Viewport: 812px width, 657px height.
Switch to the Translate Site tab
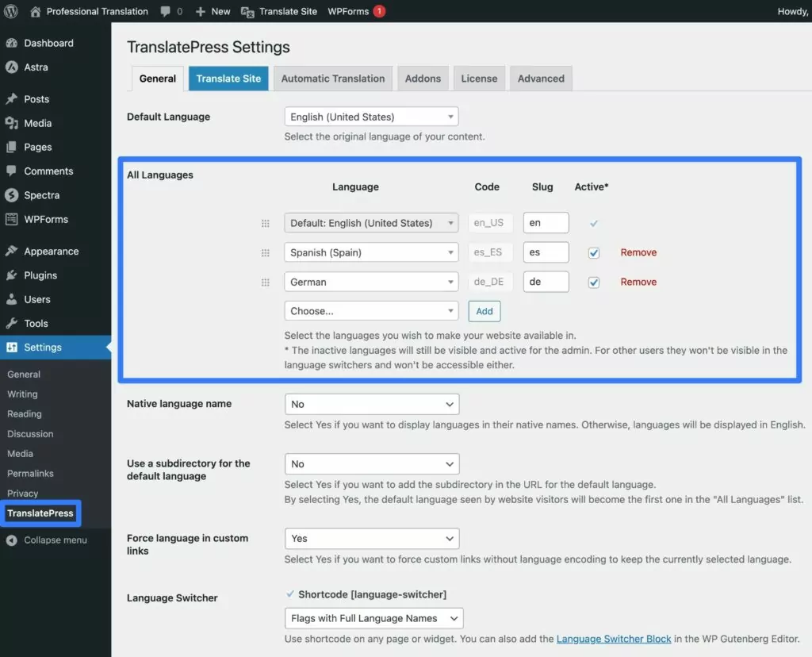tap(228, 79)
